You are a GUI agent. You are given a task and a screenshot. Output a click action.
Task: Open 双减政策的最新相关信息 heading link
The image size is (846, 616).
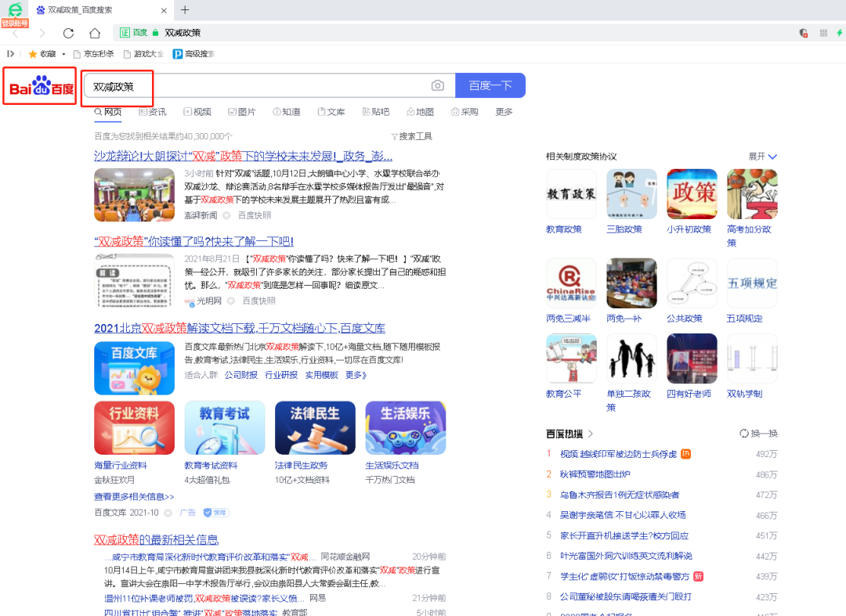[157, 539]
